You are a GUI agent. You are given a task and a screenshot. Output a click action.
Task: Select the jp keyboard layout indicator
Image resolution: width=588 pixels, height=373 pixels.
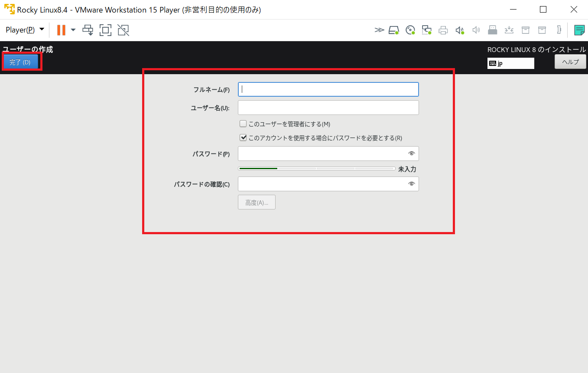510,63
